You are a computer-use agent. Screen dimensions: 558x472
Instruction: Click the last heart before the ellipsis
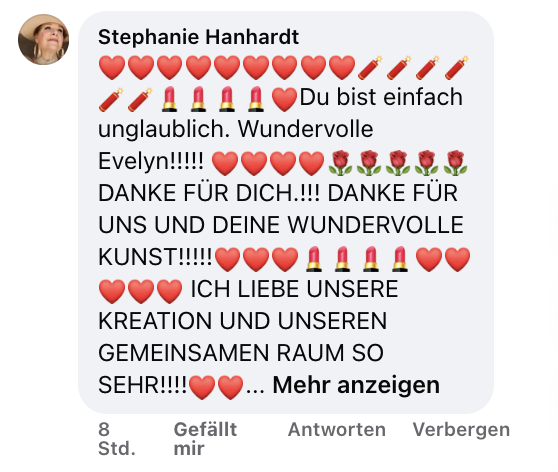click(x=230, y=387)
